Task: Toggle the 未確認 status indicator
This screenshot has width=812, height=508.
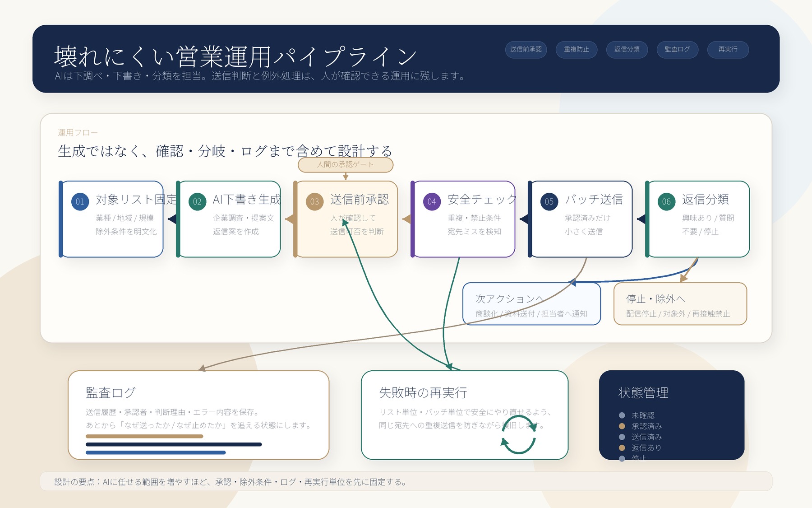Action: [622, 415]
